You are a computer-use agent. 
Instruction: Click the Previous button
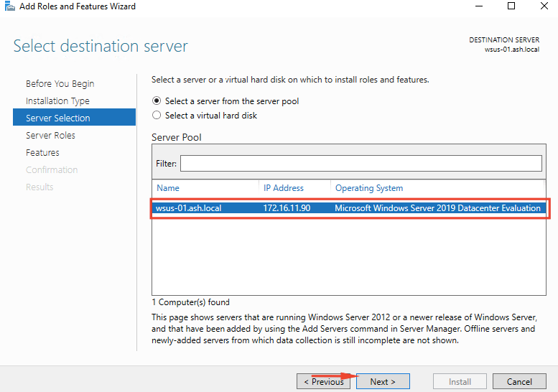[323, 382]
